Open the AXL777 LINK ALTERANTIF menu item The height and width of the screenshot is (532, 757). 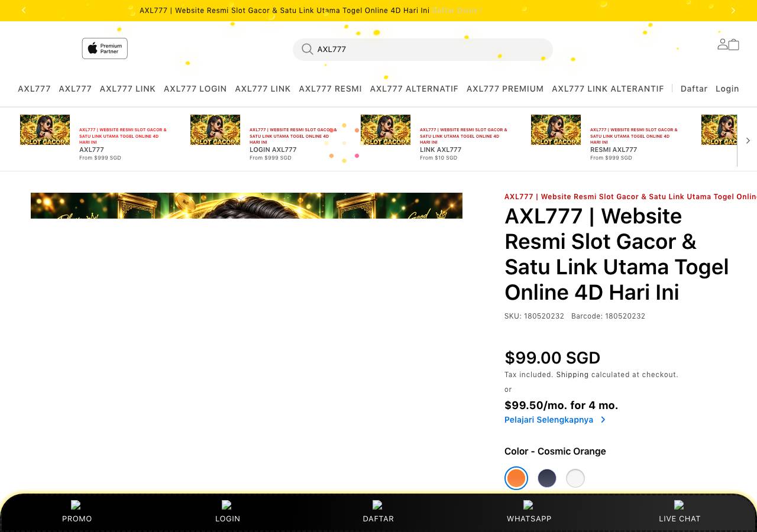[x=608, y=89]
